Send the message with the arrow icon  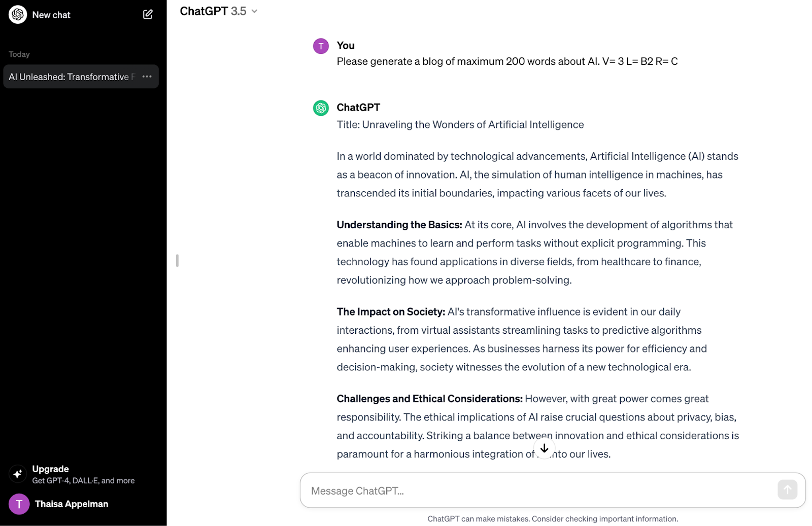coord(787,489)
